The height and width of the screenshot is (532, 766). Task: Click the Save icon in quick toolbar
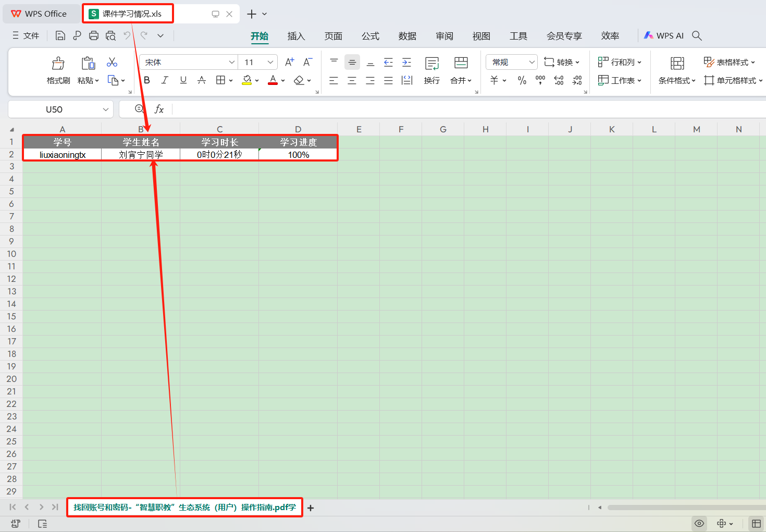(x=60, y=35)
